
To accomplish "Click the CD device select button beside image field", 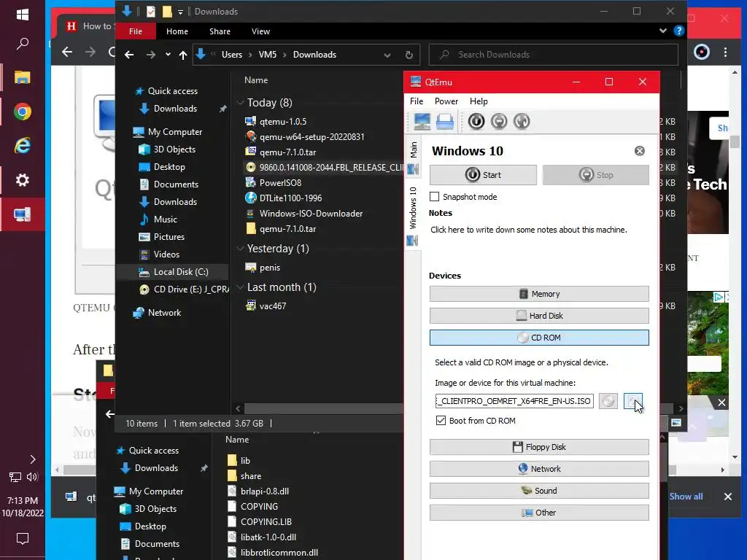I will 608,401.
